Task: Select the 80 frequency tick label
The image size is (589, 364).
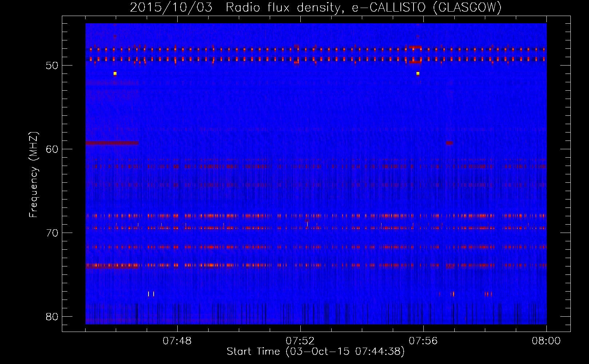Action: 52,317
